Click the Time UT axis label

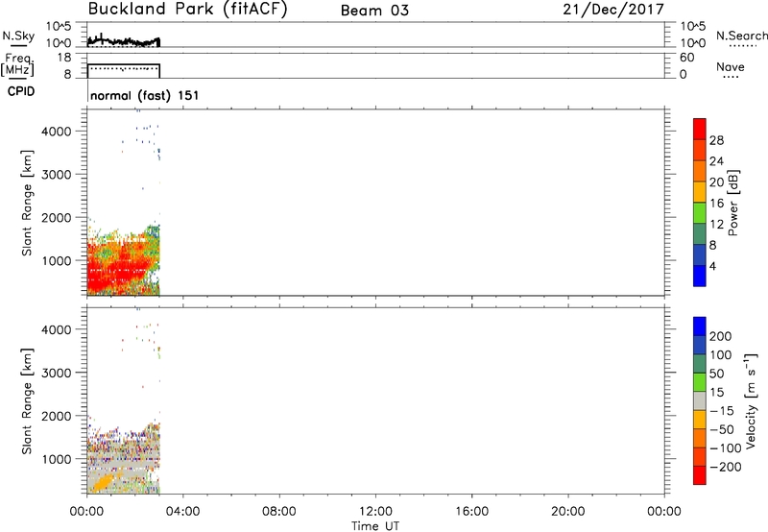pyautogui.click(x=375, y=526)
